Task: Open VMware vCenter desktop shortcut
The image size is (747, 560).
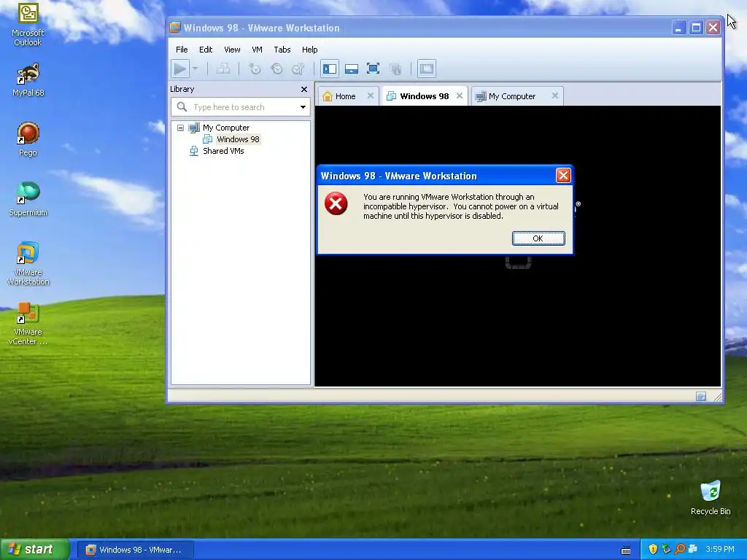Action: tap(28, 324)
